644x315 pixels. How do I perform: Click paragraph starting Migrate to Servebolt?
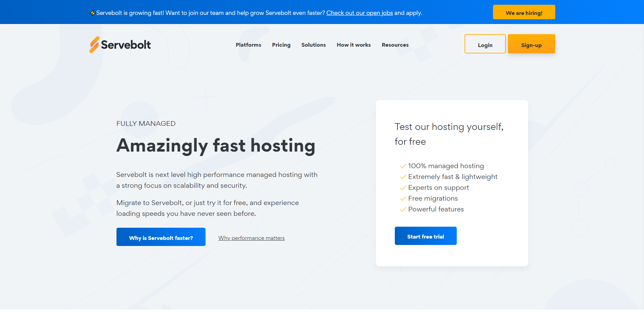208,208
